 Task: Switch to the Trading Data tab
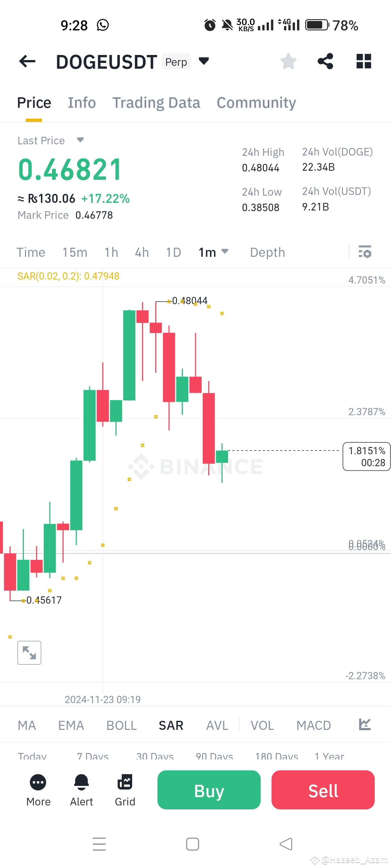156,102
